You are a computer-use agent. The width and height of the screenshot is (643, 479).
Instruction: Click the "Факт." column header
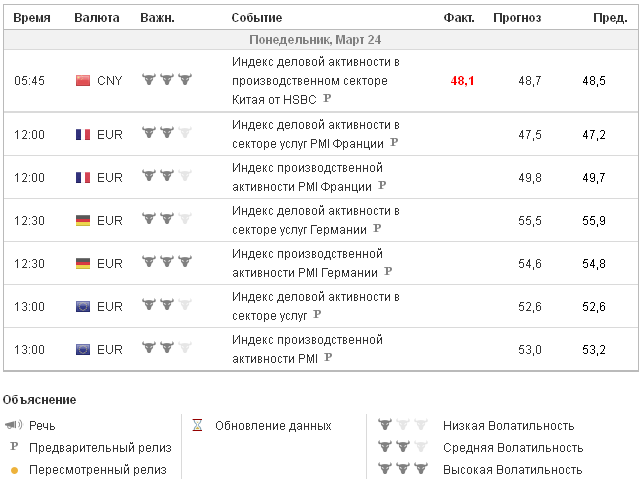458,18
